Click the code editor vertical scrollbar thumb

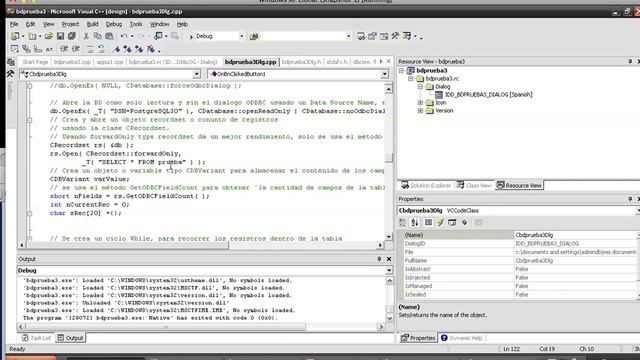point(389,158)
